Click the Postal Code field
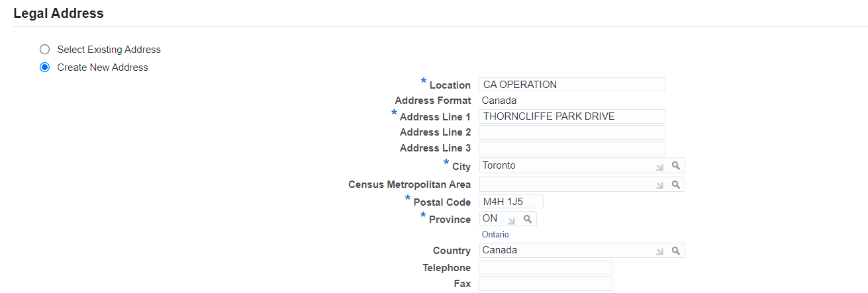Image resolution: width=868 pixels, height=293 pixels. pyautogui.click(x=511, y=202)
